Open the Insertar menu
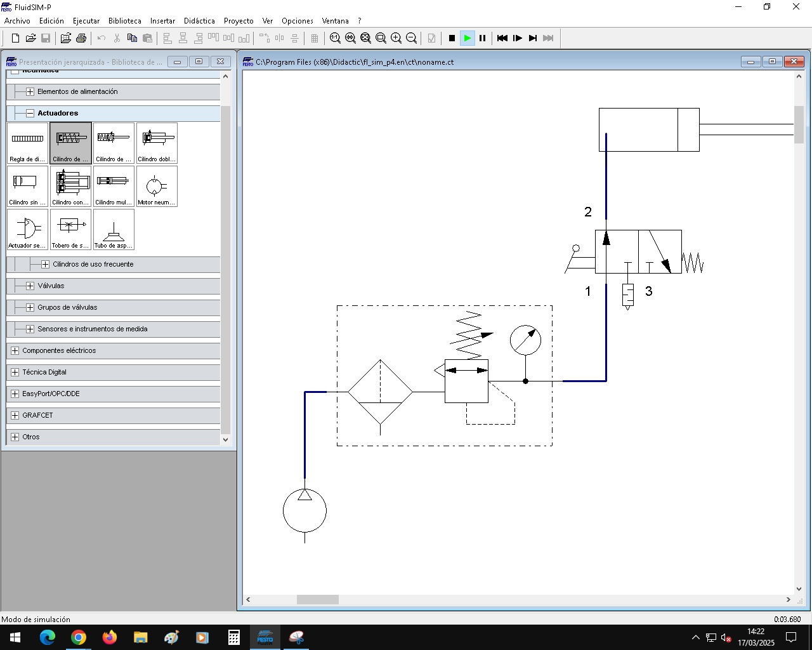The width and height of the screenshot is (812, 650). coord(162,21)
